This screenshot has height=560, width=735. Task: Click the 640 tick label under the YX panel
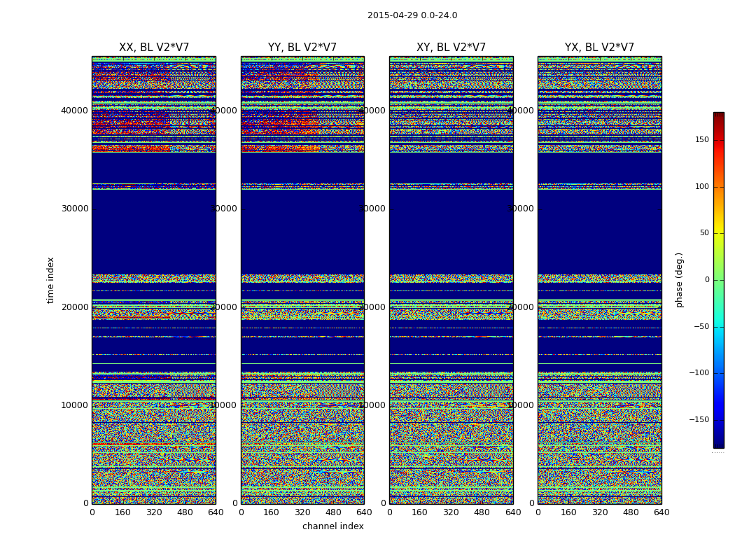[x=661, y=512]
